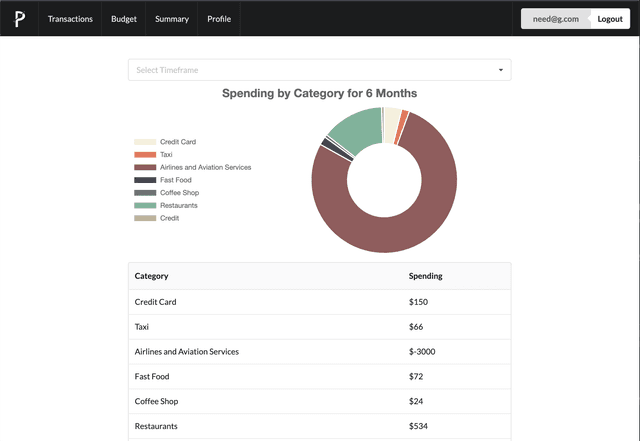Toggle Airlines and Aviation Services legend swatch
This screenshot has height=441, width=640.
point(145,167)
